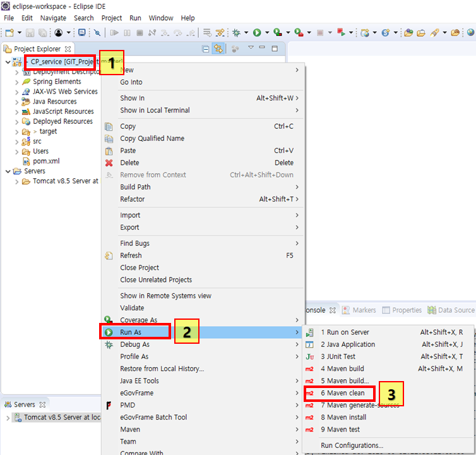Screen dimensions: 476x455
Task: Click Refresh in context menu
Action: click(x=202, y=255)
